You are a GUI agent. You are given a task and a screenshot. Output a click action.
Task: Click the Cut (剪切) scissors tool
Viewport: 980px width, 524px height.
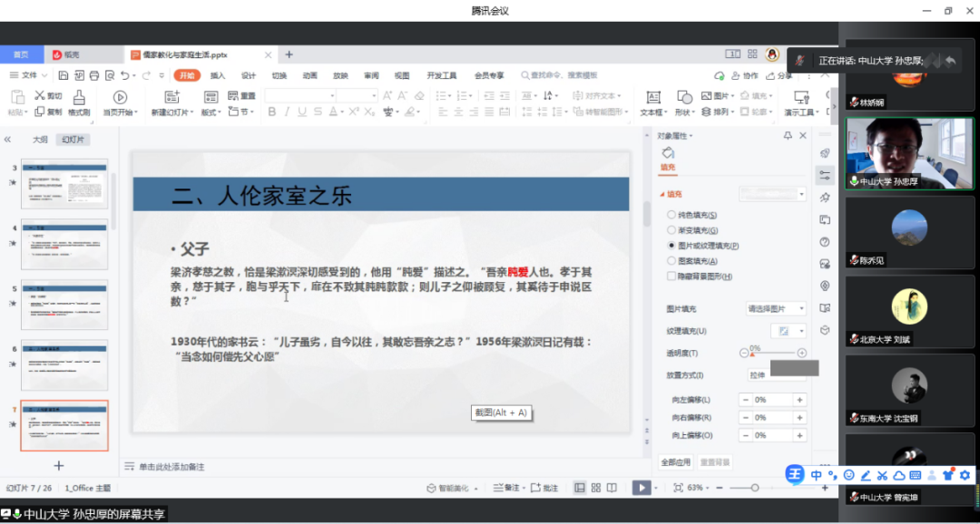pyautogui.click(x=48, y=95)
